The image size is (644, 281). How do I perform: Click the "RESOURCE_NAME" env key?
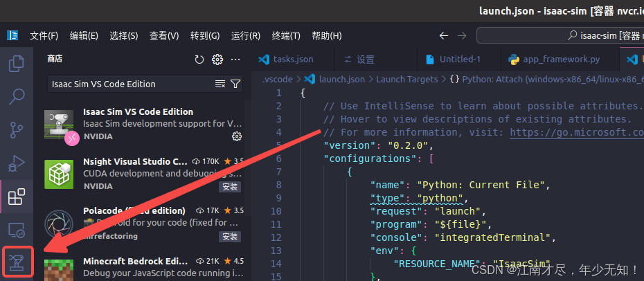(x=438, y=264)
